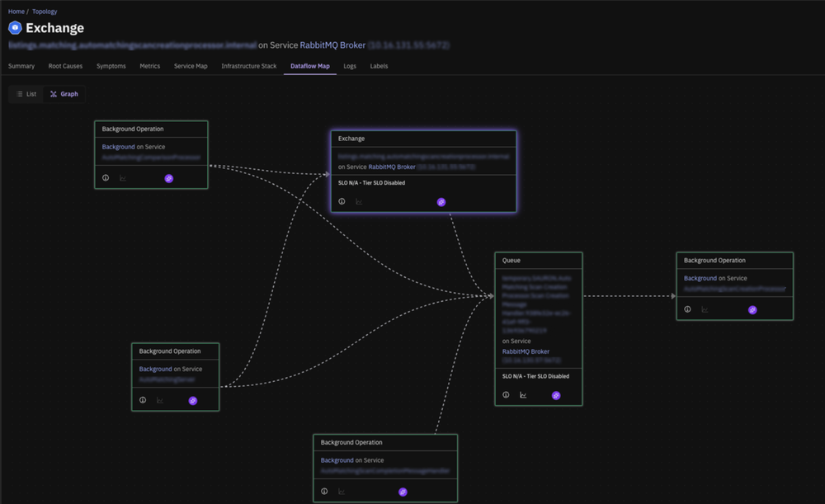This screenshot has height=504, width=825.
Task: Click the info icon in the Queue node
Action: 507,395
